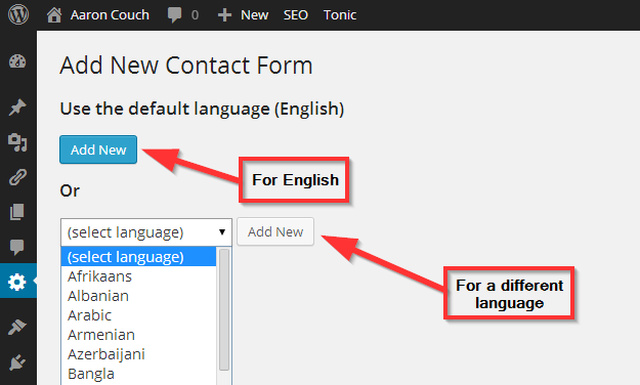Screen dimensions: 640x385
Task: Open Media via the camera and music icon
Action: pos(17,142)
